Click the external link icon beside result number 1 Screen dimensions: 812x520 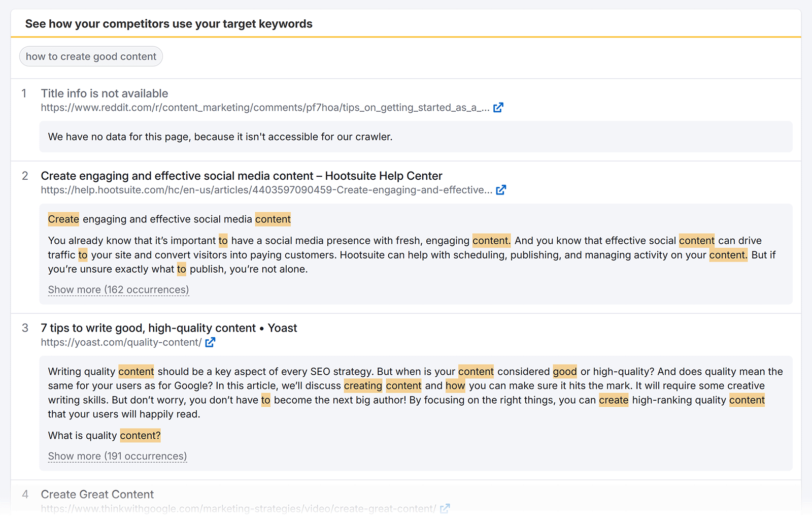coord(499,107)
